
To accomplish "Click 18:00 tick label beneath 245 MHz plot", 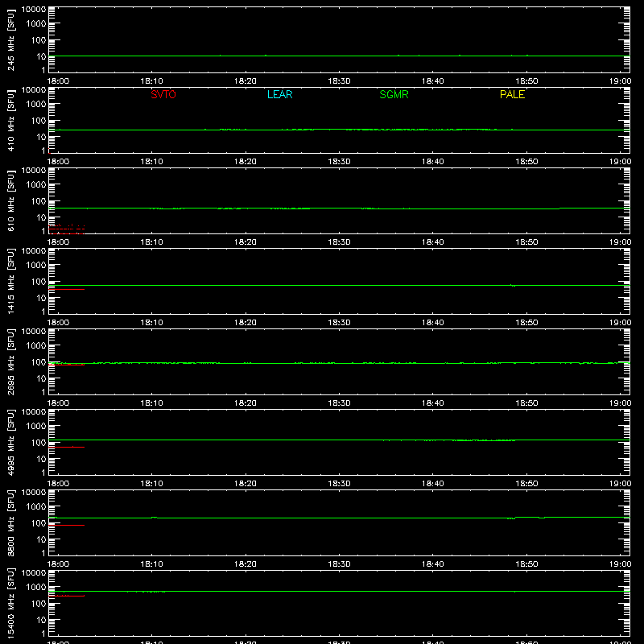I will coord(58,81).
